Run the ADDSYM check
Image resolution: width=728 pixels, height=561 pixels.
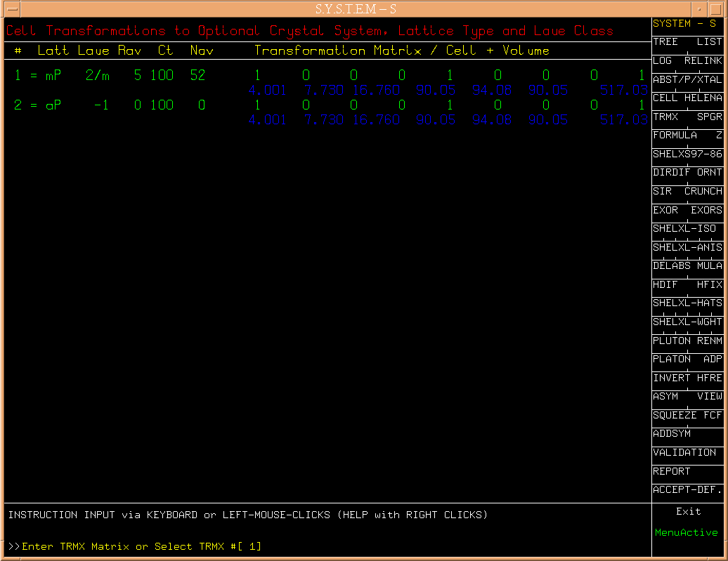[x=672, y=434]
